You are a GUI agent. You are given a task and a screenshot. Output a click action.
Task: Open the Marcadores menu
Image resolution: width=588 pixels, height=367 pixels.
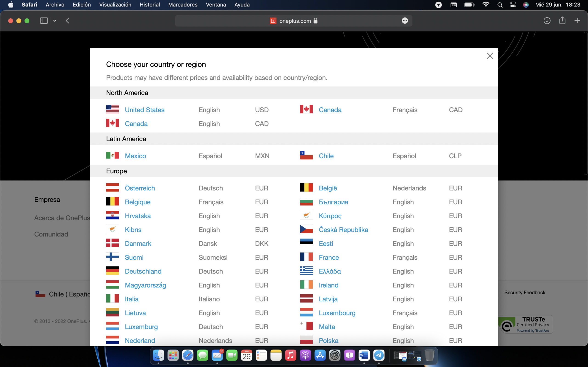[182, 5]
